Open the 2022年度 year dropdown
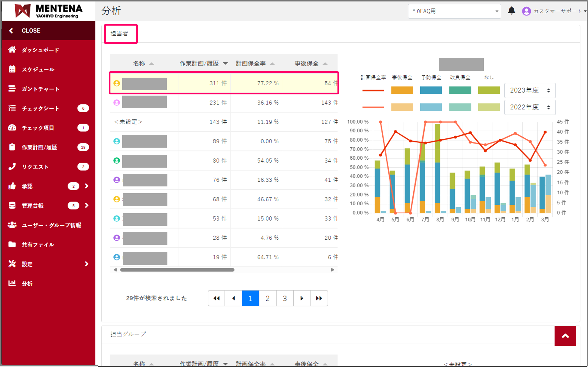 (x=530, y=107)
